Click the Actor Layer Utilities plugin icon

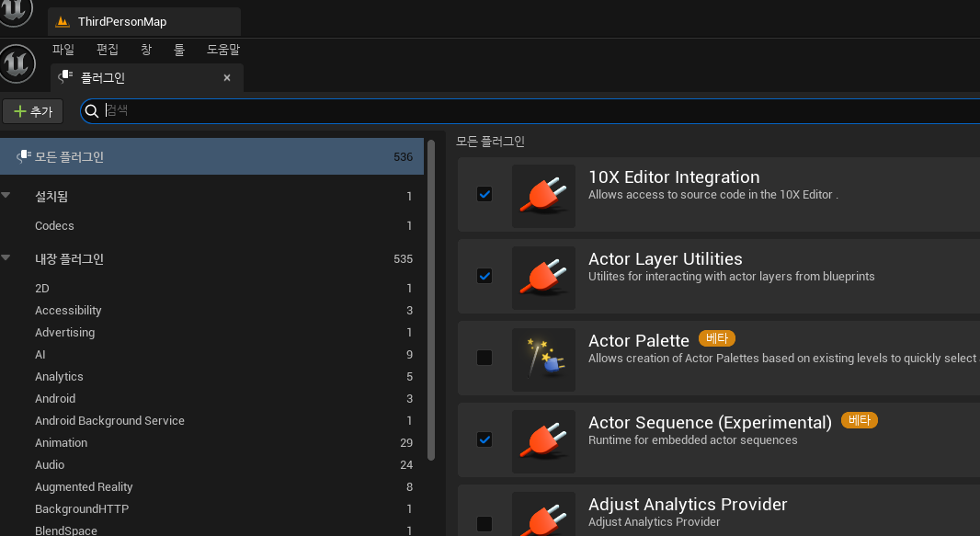[543, 278]
